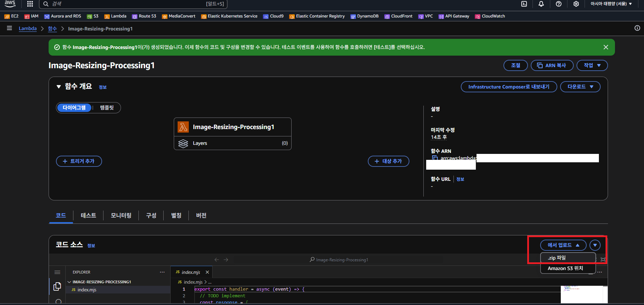Select the .zip 파일 upload option
Screen dimensions: 644x305
click(568, 258)
